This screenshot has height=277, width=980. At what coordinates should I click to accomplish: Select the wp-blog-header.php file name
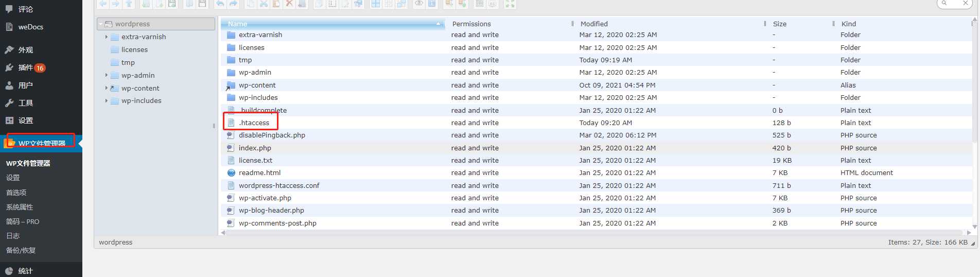(271, 210)
